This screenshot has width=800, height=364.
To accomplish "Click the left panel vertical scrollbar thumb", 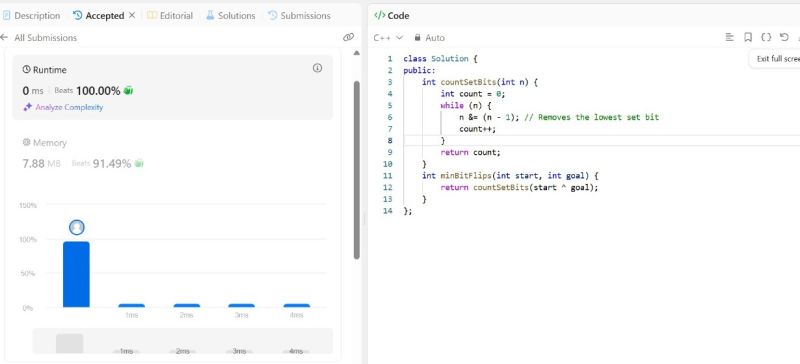I will click(356, 169).
